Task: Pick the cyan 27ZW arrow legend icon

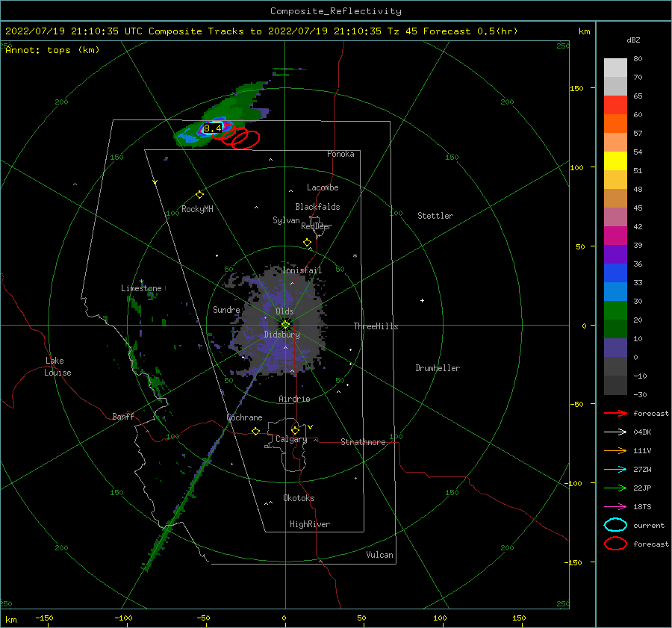Action: point(615,470)
